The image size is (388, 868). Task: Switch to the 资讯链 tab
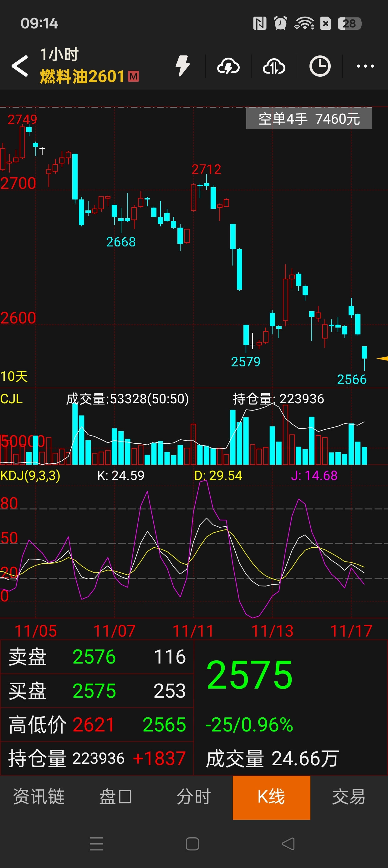coord(39,797)
